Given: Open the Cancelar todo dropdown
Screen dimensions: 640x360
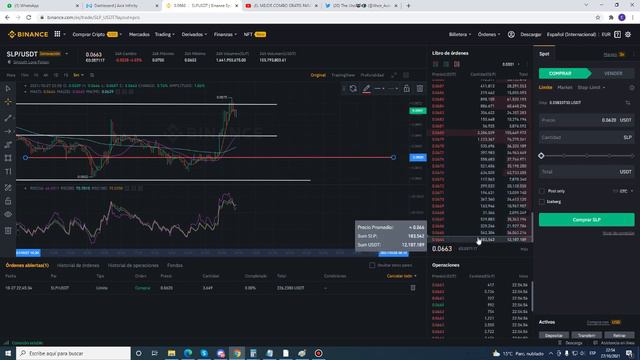Looking at the screenshot, I should tap(401, 276).
